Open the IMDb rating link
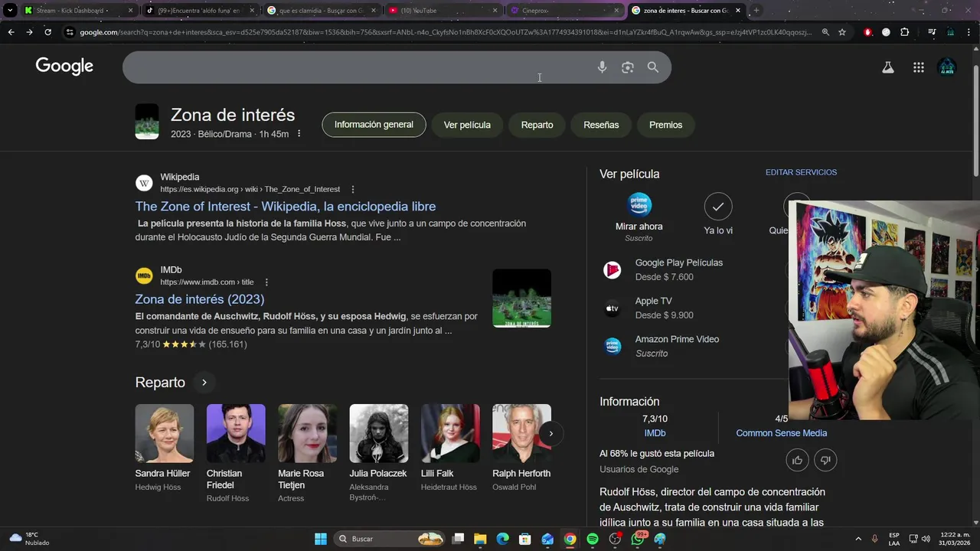 coord(655,433)
